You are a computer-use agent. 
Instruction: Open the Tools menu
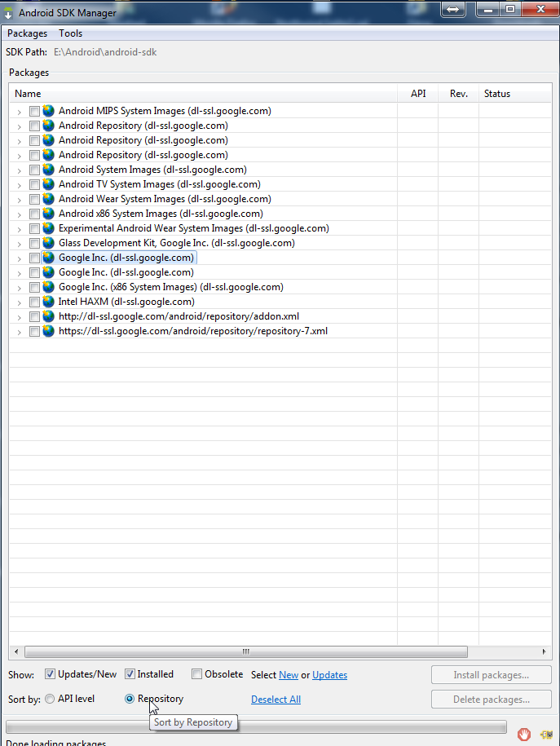[70, 33]
